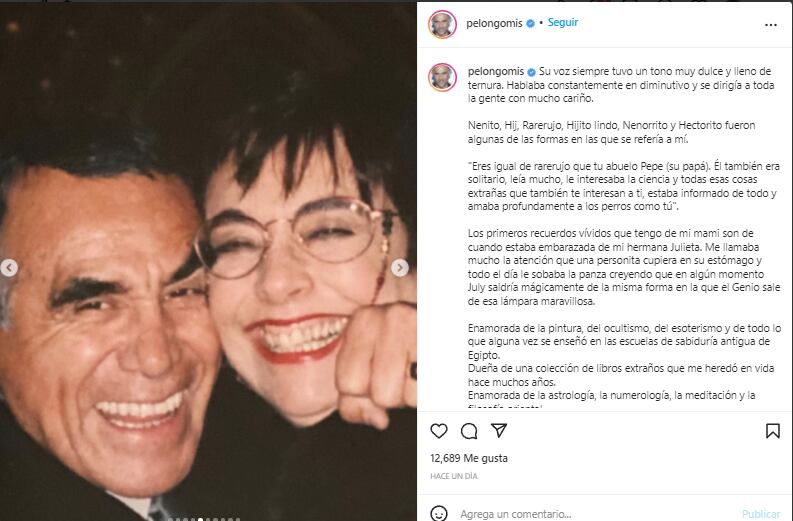Like the post with the heart icon

(x=438, y=431)
